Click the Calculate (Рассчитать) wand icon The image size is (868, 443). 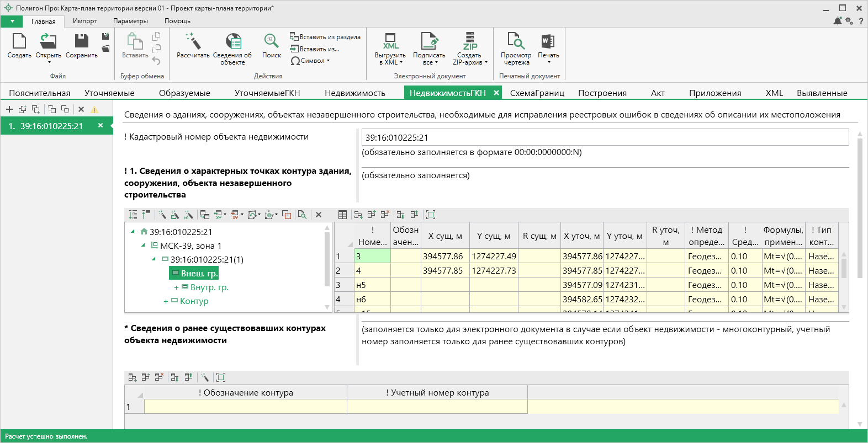[193, 42]
